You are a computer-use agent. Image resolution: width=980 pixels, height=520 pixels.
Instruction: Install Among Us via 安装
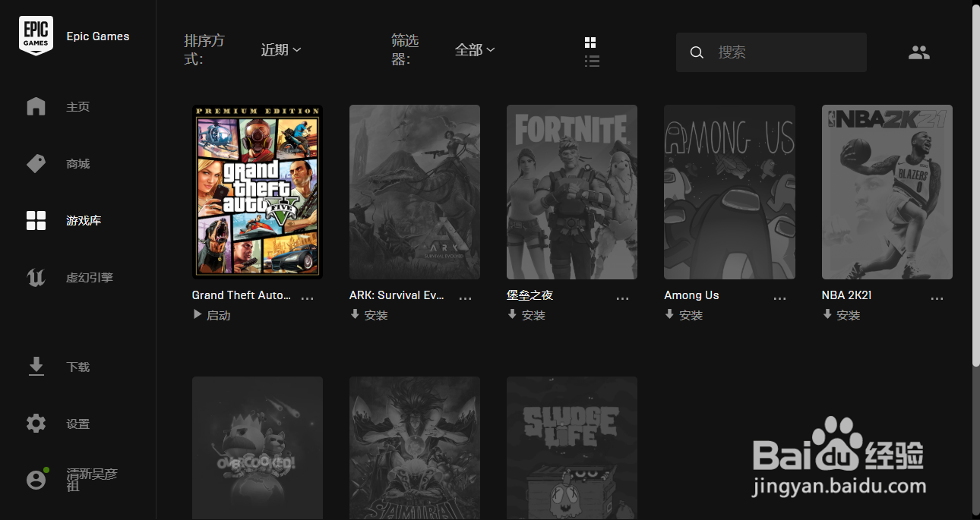coord(684,315)
